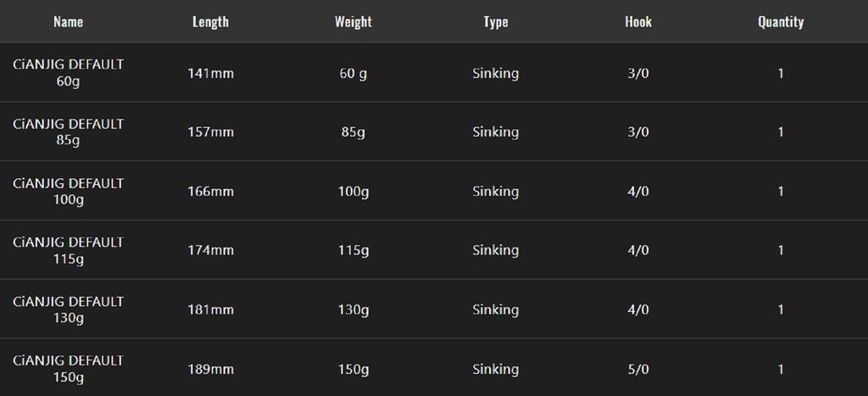Image resolution: width=868 pixels, height=396 pixels.
Task: Select the CiANJIG DEFAULT 130g name cell
Action: pos(68,310)
